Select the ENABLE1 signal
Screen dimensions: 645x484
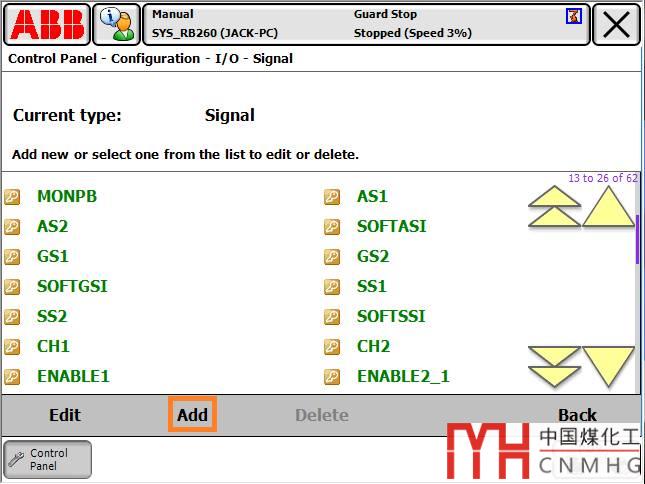pos(74,377)
